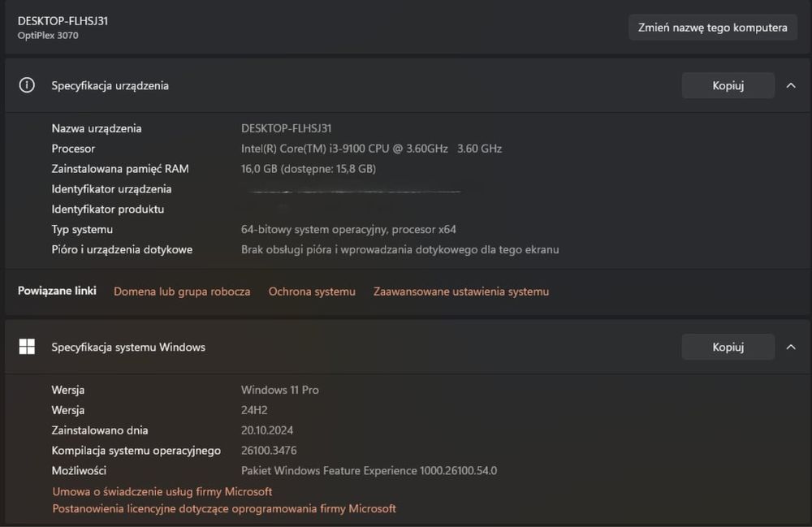Open Postanowienia licencyjne oprogramowania Microsoft link
Screen dimensions: 812x527
224,509
